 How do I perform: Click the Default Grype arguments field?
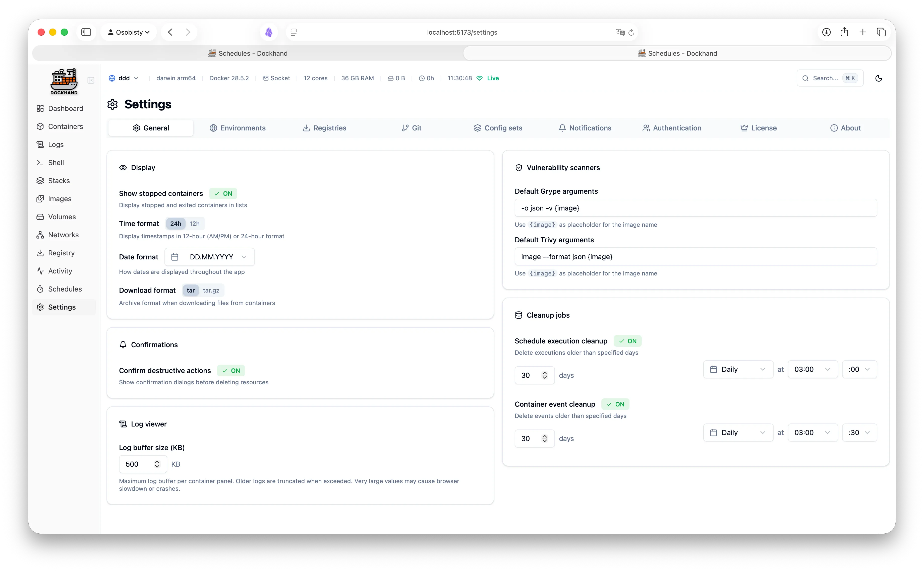(695, 208)
